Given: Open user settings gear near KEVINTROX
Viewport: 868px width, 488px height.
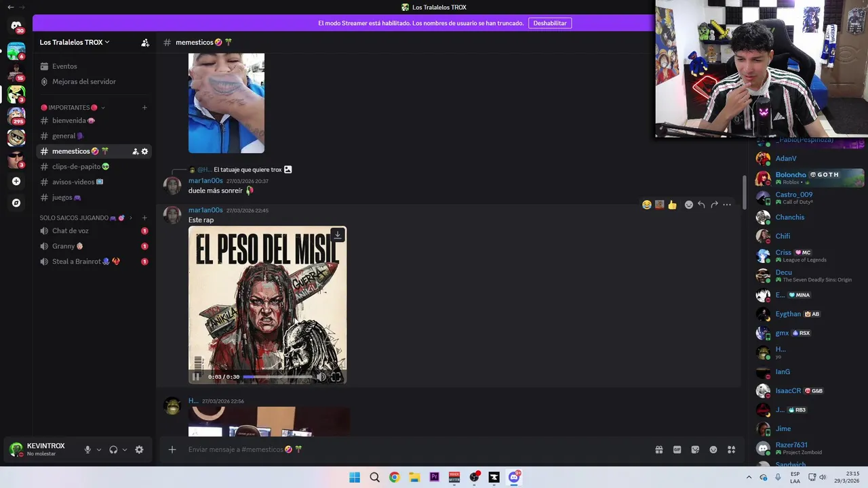Looking at the screenshot, I should coord(139,449).
